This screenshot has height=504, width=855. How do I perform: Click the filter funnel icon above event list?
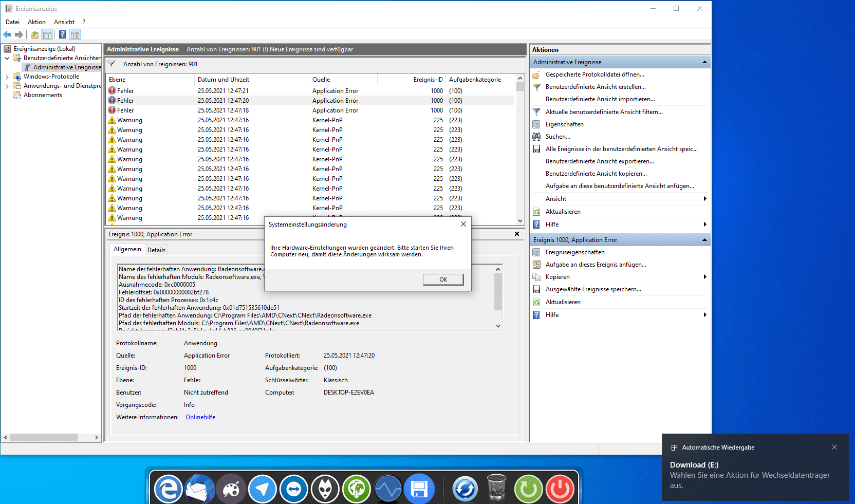pyautogui.click(x=111, y=64)
